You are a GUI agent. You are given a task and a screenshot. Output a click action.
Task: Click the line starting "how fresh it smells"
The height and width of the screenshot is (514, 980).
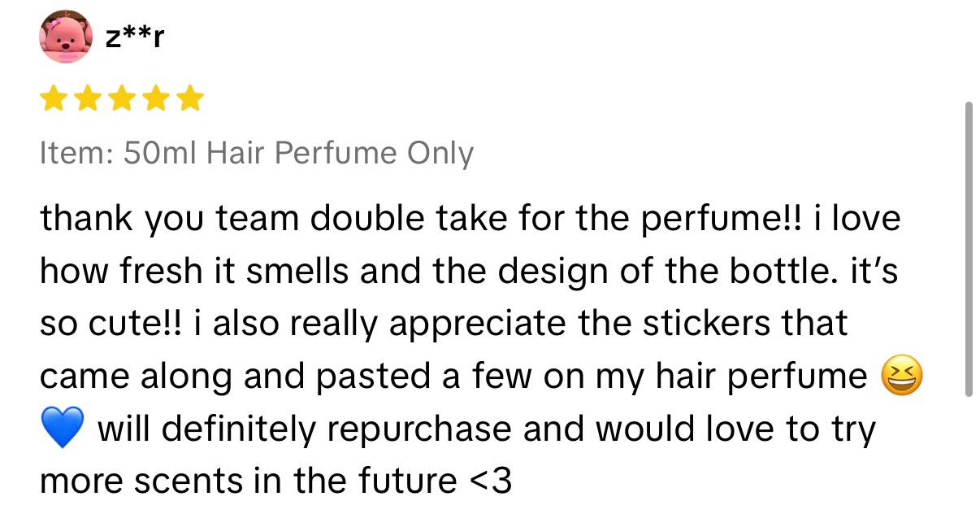tap(468, 272)
